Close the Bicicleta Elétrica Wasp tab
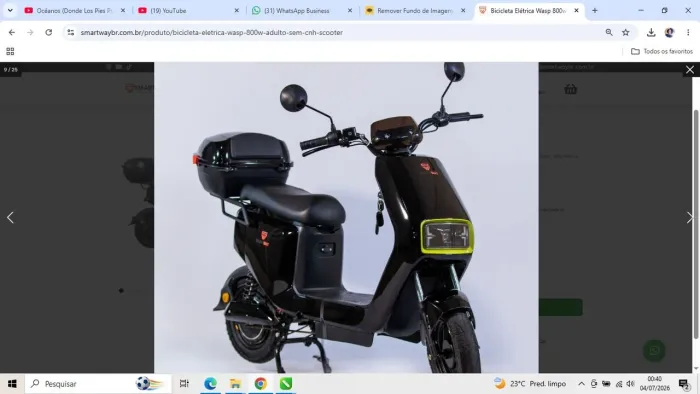This screenshot has width=700, height=394. [576, 10]
